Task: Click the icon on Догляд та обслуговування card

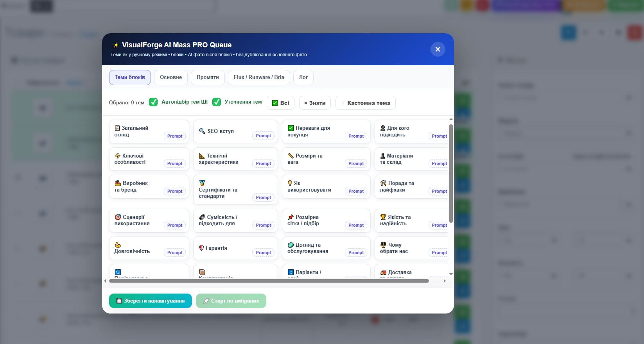Action: (x=291, y=245)
